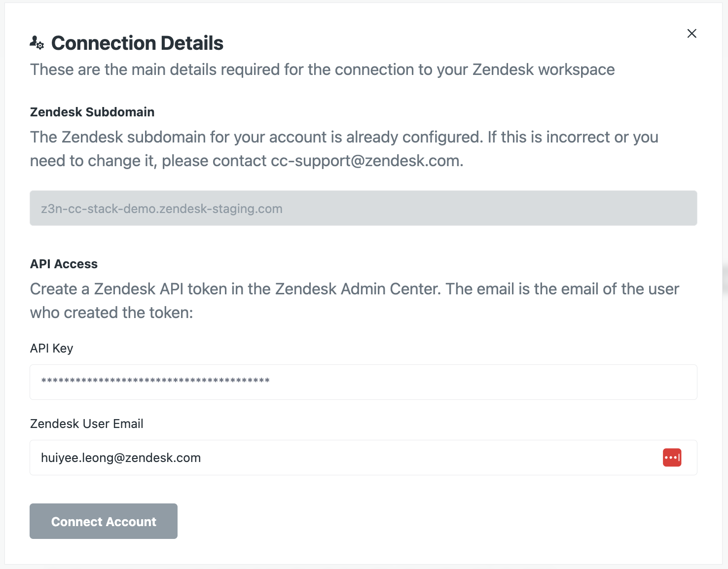
Task: Click the 'Create a Zendesk API token' instructions
Action: (354, 289)
